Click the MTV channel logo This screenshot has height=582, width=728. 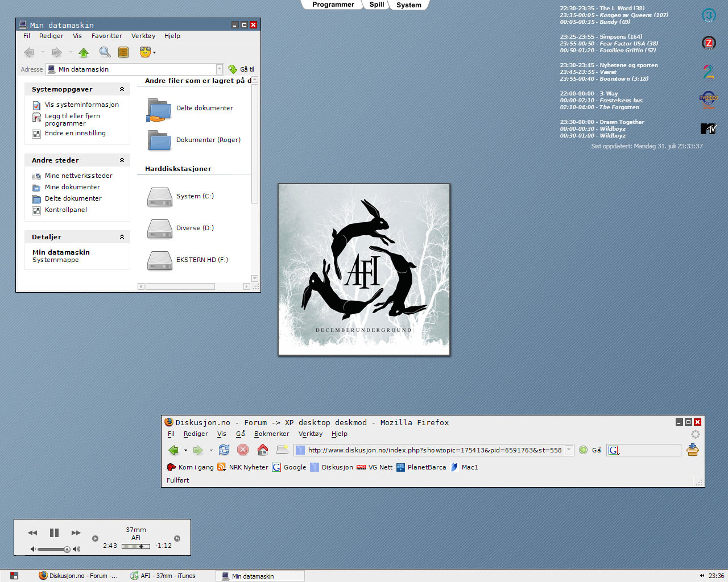709,128
